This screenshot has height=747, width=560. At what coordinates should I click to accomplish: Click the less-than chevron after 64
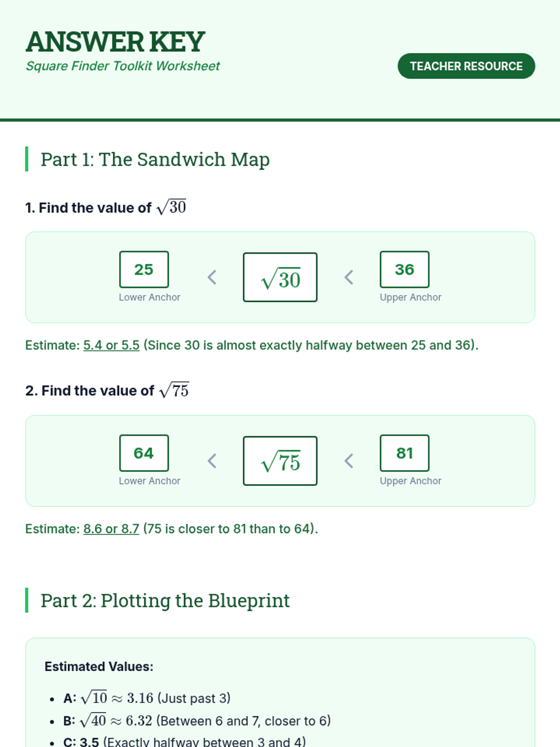point(212,461)
